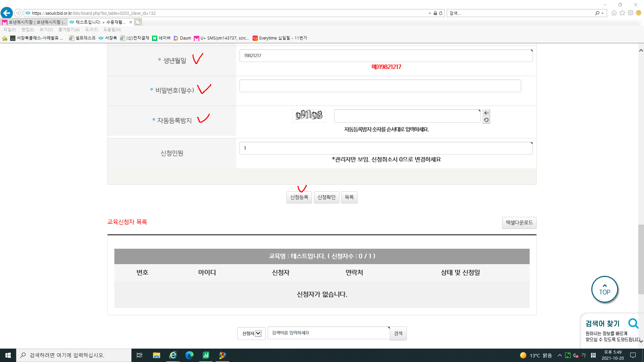Open the browser home icon

pyautogui.click(x=614, y=13)
